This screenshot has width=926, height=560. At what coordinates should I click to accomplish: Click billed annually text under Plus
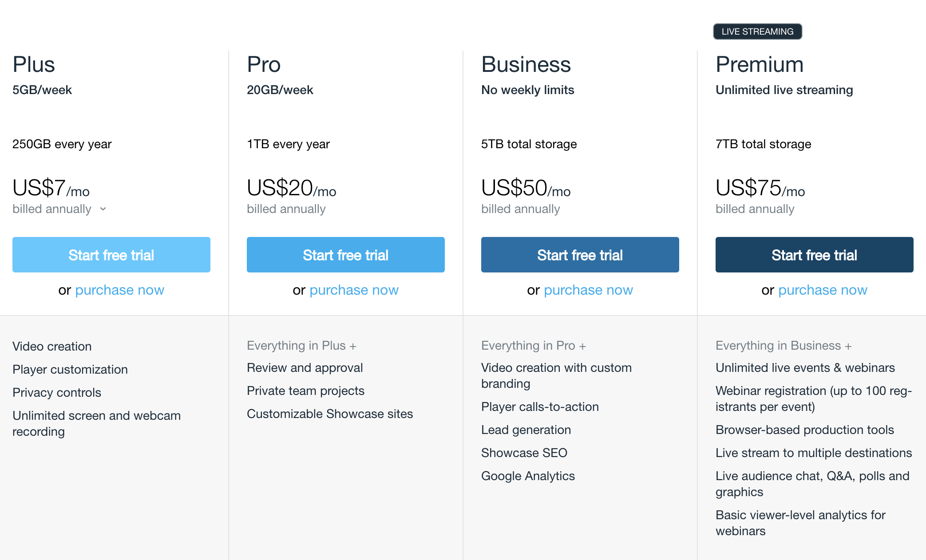[x=52, y=209]
